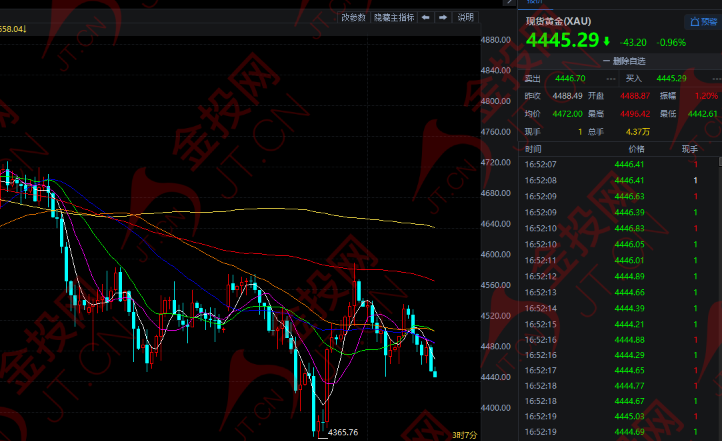Click the right arrow above the chart
This screenshot has height=441, width=722.
point(443,17)
